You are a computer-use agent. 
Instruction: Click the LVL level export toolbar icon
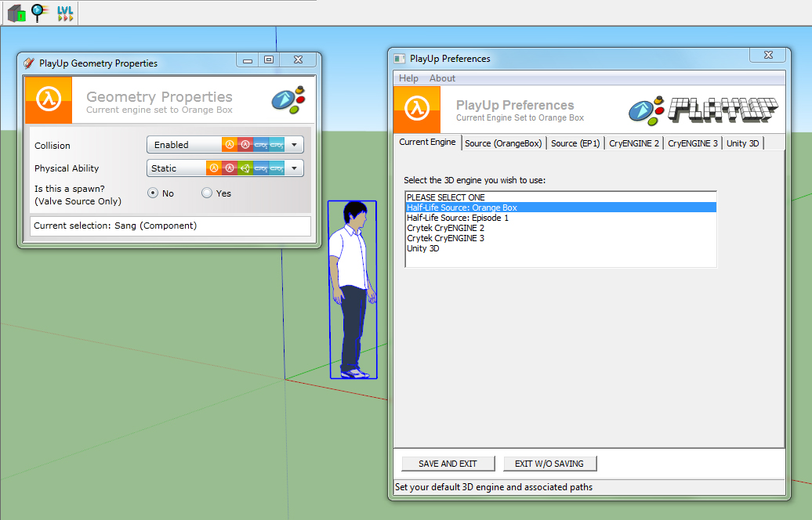(x=65, y=13)
